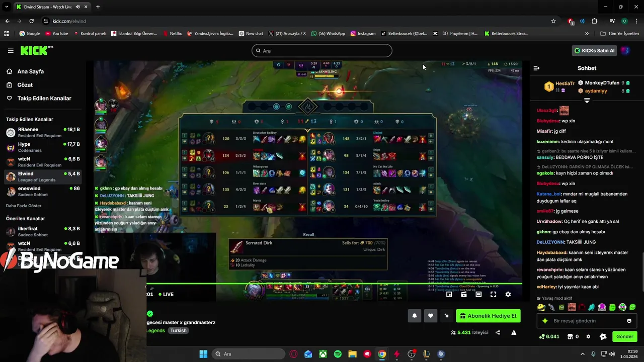Open clip creation icon on player
644x362 pixels.
[464, 295]
